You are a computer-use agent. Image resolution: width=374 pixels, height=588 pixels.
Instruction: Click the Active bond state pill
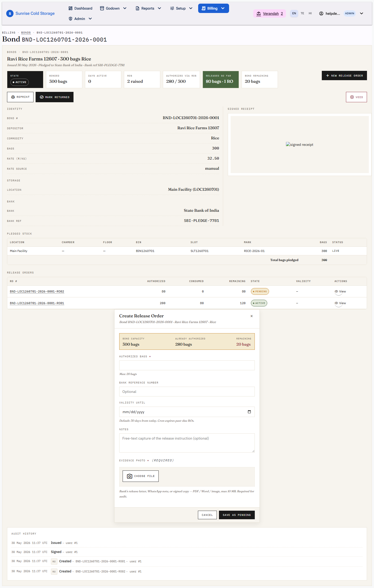click(x=20, y=82)
